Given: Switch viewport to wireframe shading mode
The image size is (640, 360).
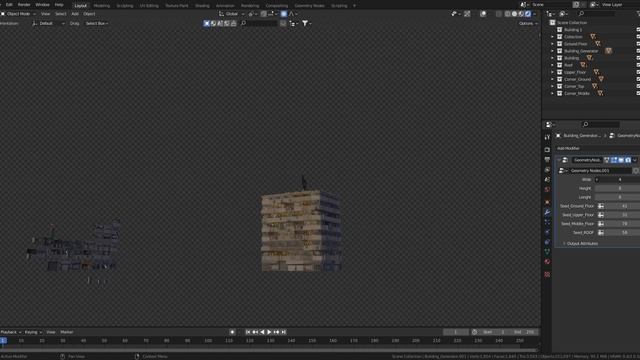Looking at the screenshot, I should click(x=507, y=14).
